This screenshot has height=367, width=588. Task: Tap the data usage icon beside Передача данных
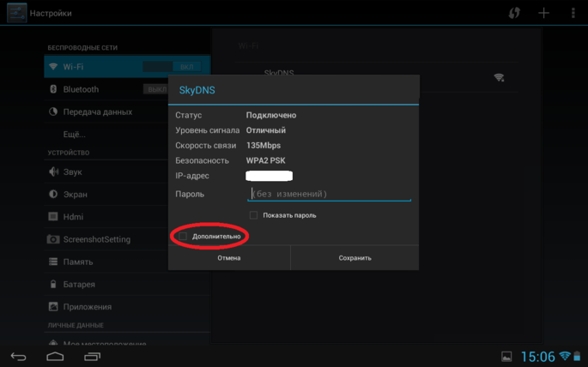pyautogui.click(x=53, y=111)
